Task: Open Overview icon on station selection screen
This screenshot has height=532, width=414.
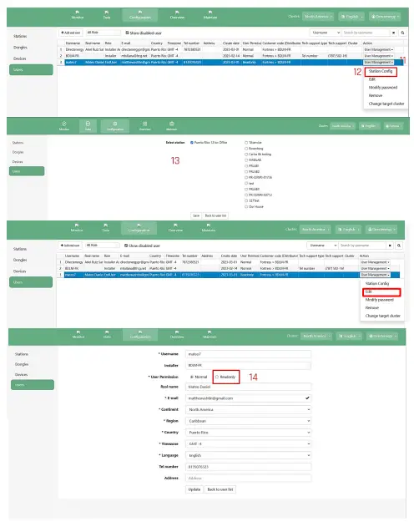Action: point(144,125)
